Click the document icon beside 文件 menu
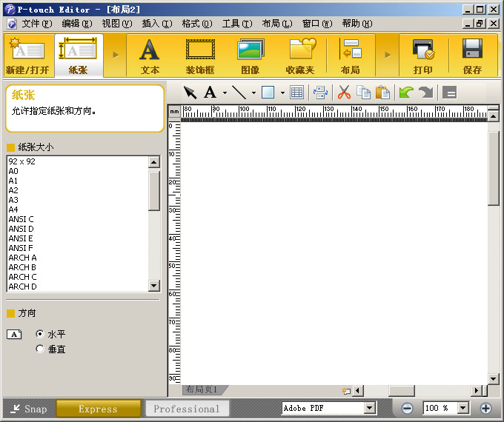The image size is (504, 422). tap(12, 24)
